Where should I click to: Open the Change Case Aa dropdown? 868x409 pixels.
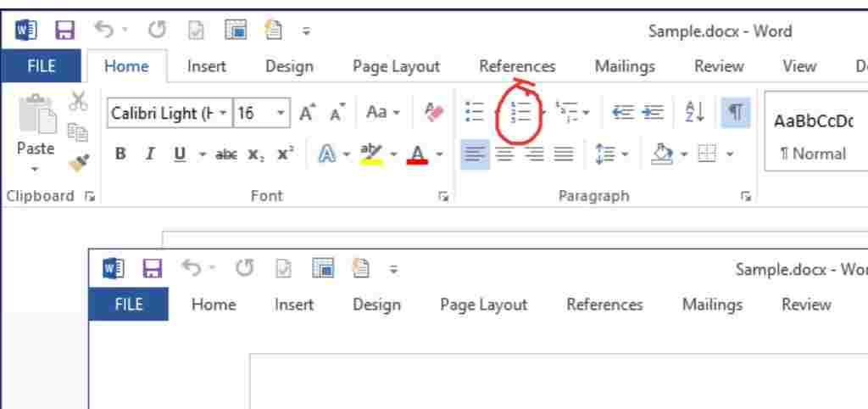click(x=383, y=113)
